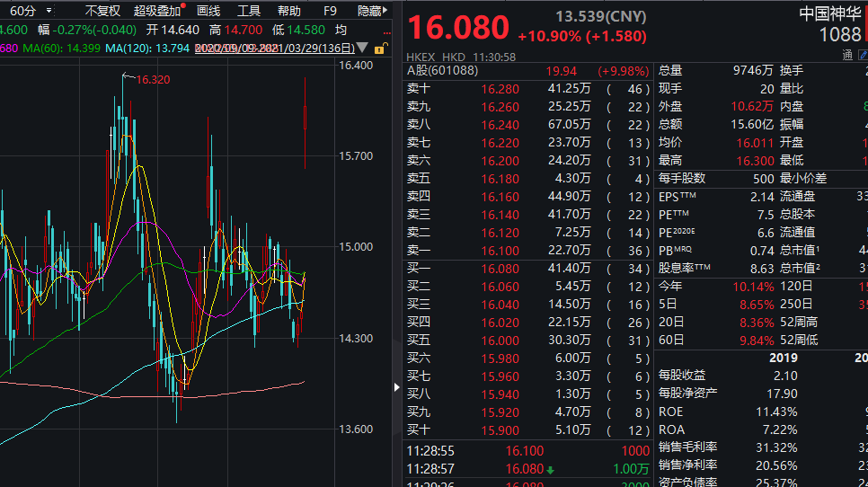Click the 2019 financial column header
Image resolution: width=868 pixels, height=487 pixels.
[784, 358]
